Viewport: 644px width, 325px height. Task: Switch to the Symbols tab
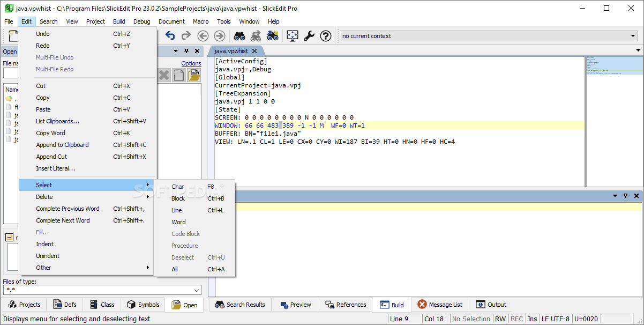coord(143,305)
